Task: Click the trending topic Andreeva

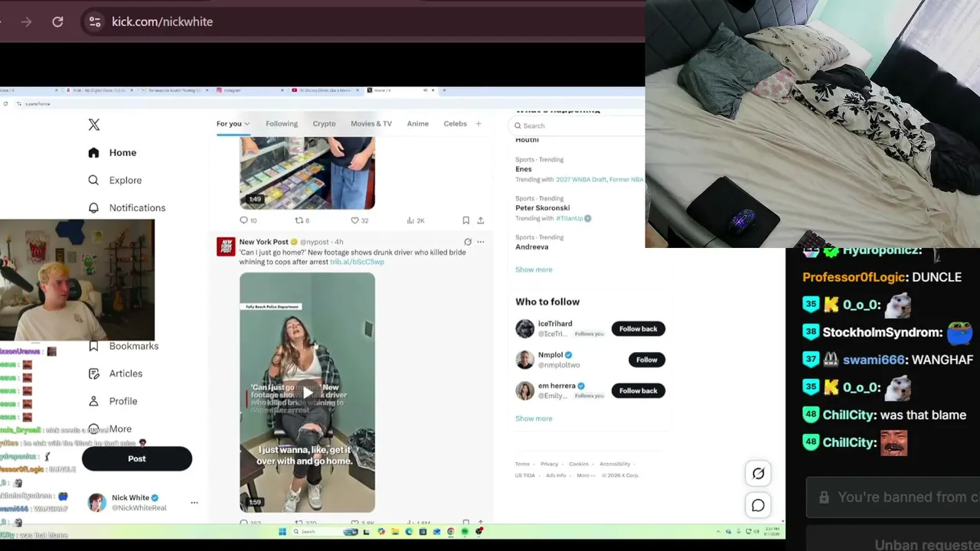Action: point(532,247)
